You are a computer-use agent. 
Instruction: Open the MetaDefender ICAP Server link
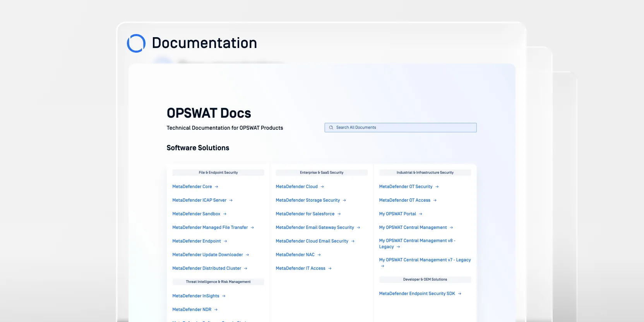pos(199,200)
